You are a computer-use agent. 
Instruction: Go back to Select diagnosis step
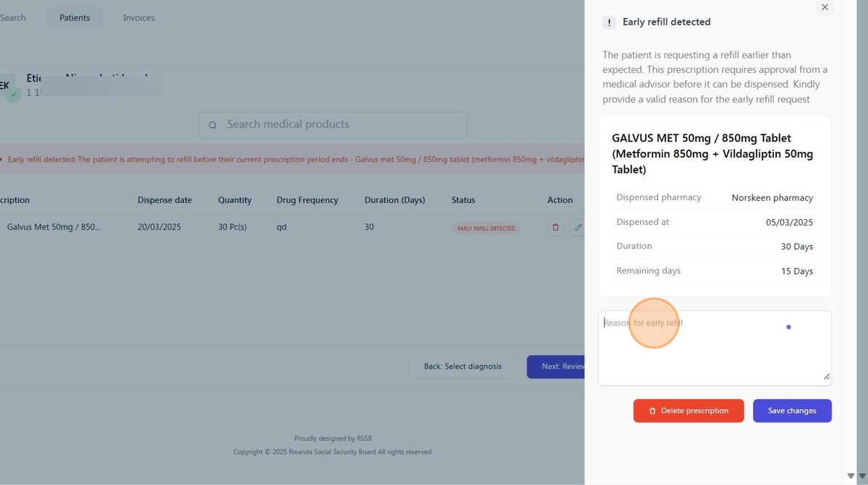click(x=463, y=366)
